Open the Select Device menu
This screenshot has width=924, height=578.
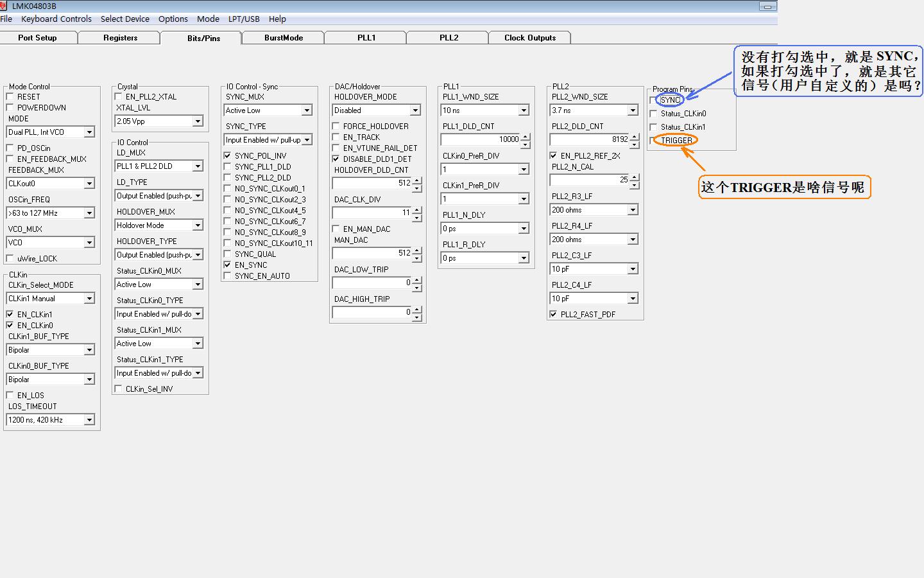[125, 19]
